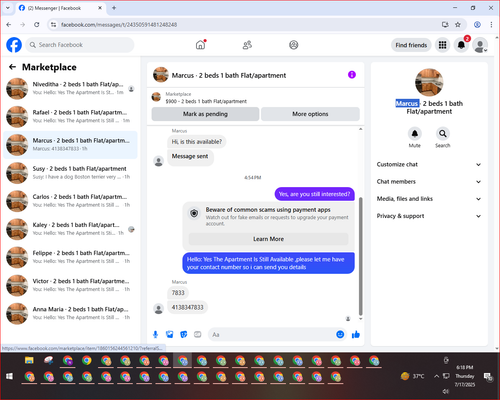Go back in browser history

point(9,25)
